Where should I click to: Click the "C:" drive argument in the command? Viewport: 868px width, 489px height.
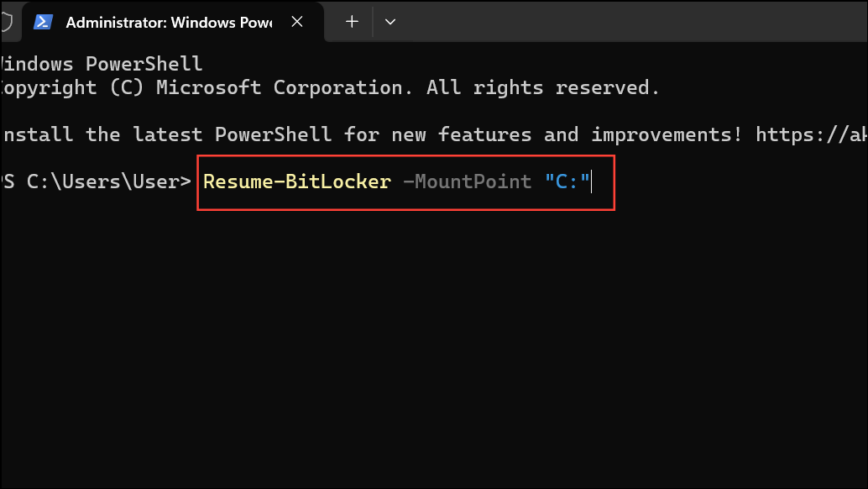pos(567,181)
